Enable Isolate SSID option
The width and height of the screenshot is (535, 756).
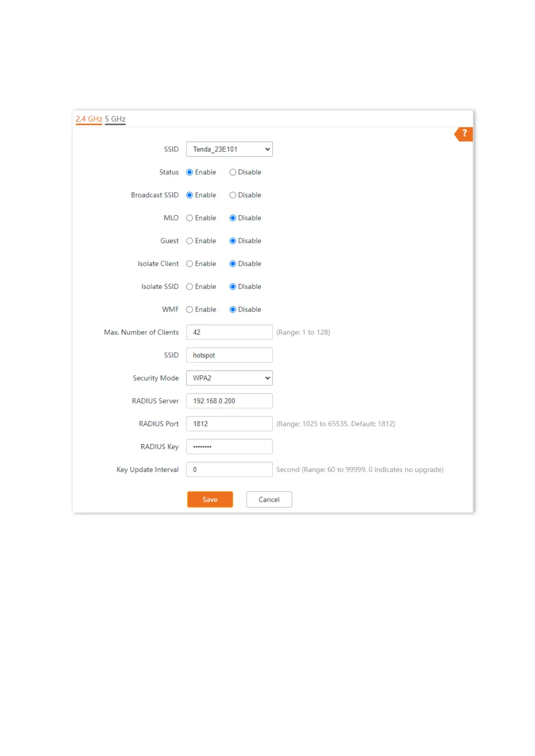click(x=190, y=287)
